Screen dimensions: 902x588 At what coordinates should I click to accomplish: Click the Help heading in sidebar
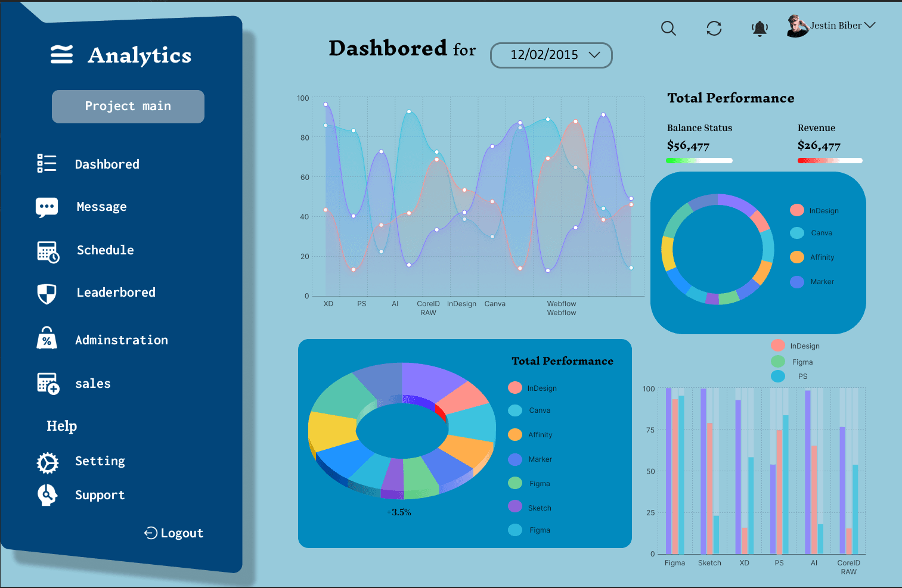(x=62, y=426)
